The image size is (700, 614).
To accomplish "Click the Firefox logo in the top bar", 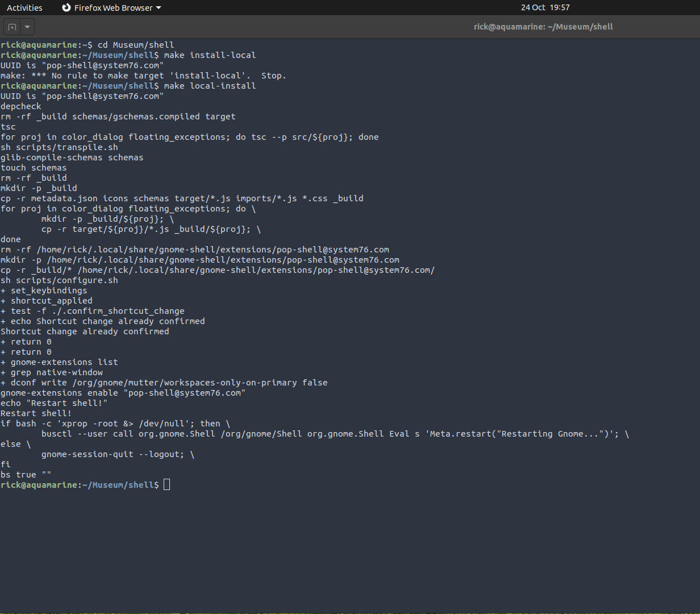I will click(67, 7).
